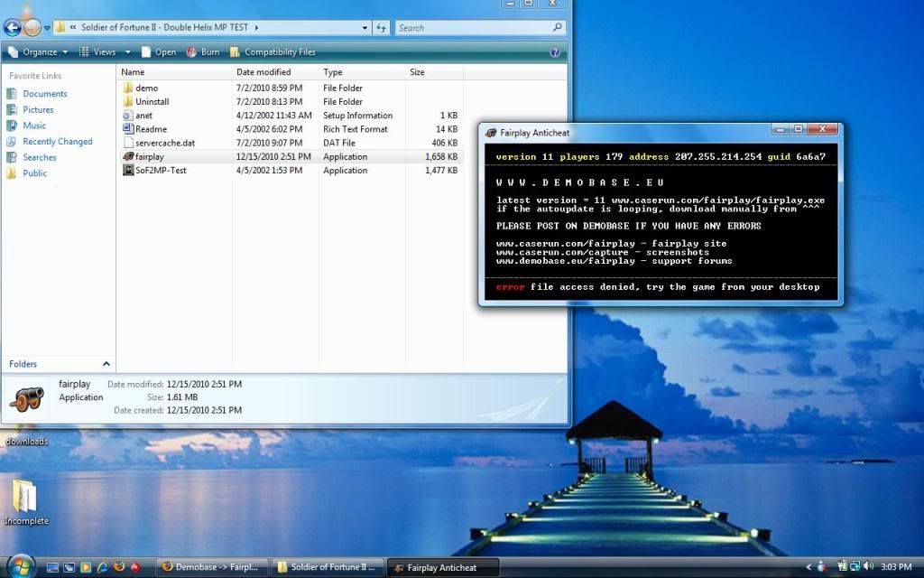Image resolution: width=924 pixels, height=578 pixels.
Task: Click the '406 KB' size cell
Action: point(445,143)
